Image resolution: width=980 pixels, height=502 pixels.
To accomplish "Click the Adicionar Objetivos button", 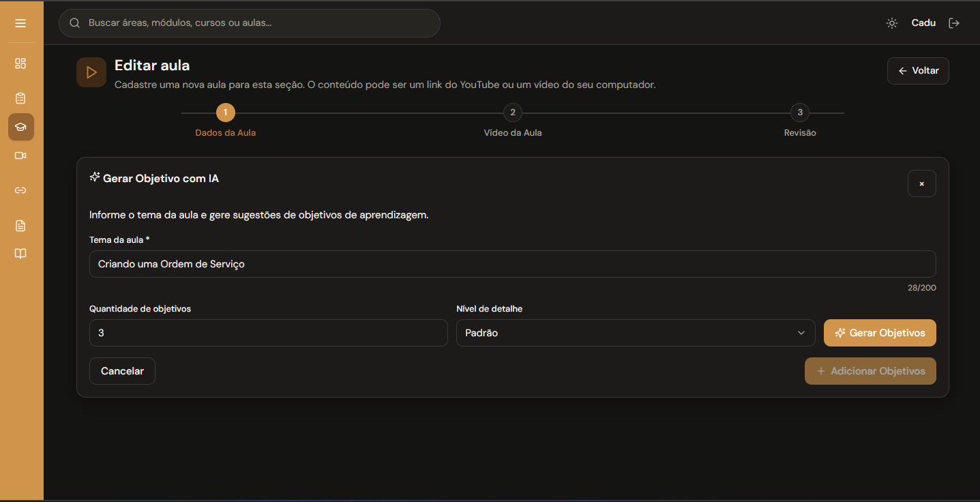I will pos(870,371).
